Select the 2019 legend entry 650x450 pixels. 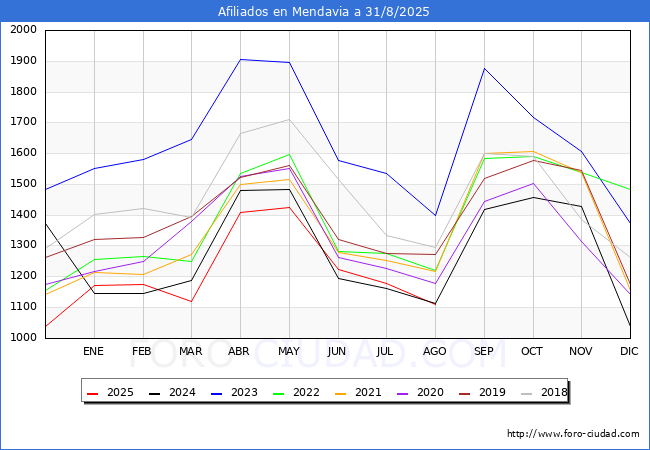[482, 392]
